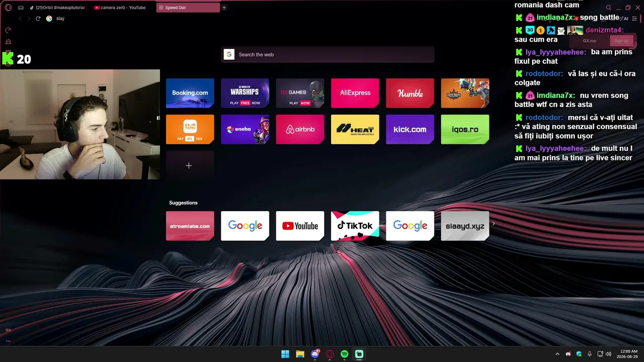Open the GX.me link
Image resolution: width=644 pixels, height=362 pixels.
pos(589,41)
